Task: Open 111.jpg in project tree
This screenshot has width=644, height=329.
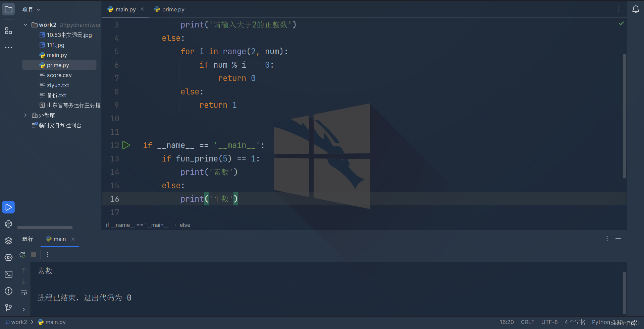Action: point(52,45)
